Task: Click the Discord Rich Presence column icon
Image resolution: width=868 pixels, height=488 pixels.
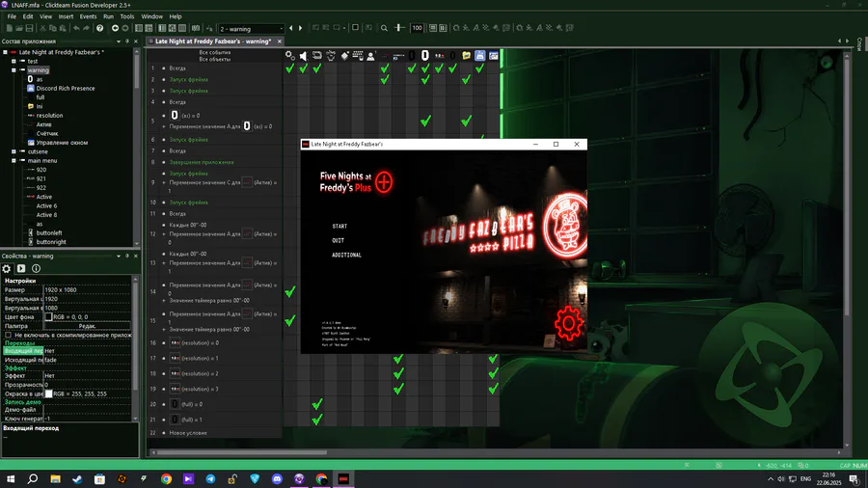Action: [480, 55]
